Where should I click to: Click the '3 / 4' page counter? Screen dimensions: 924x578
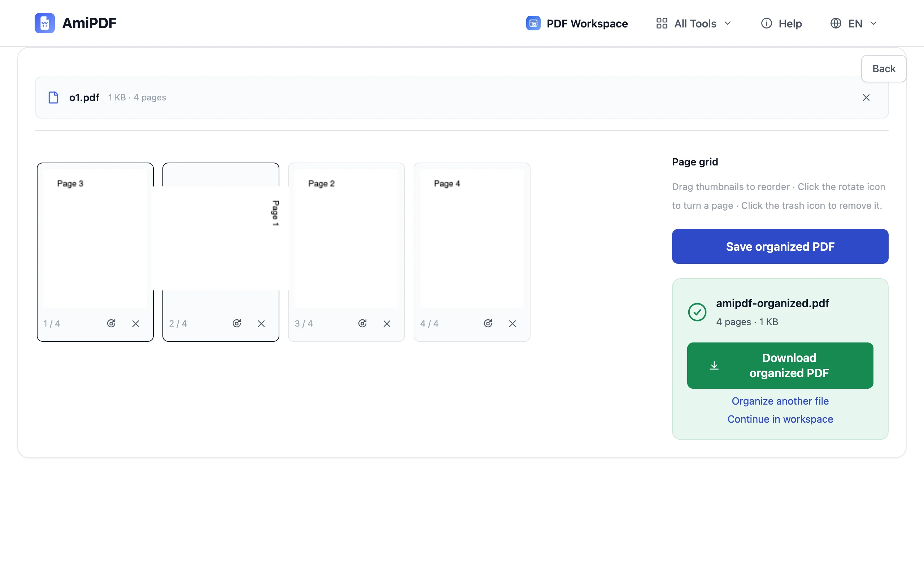tap(304, 324)
